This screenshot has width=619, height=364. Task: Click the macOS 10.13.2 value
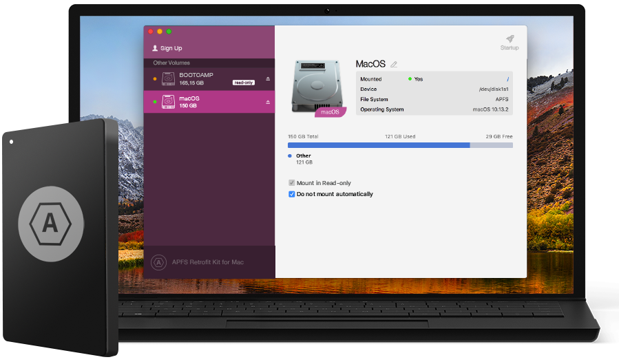[491, 109]
